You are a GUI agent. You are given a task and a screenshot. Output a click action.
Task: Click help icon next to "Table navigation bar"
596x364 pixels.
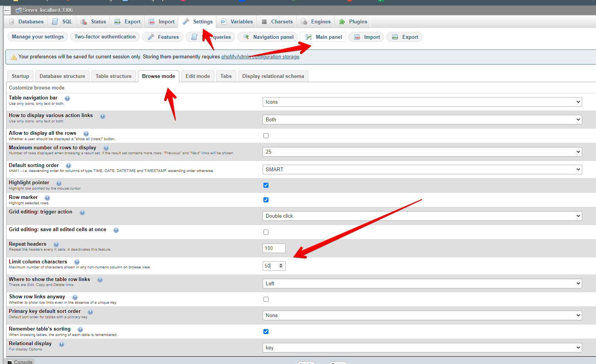[x=67, y=98]
